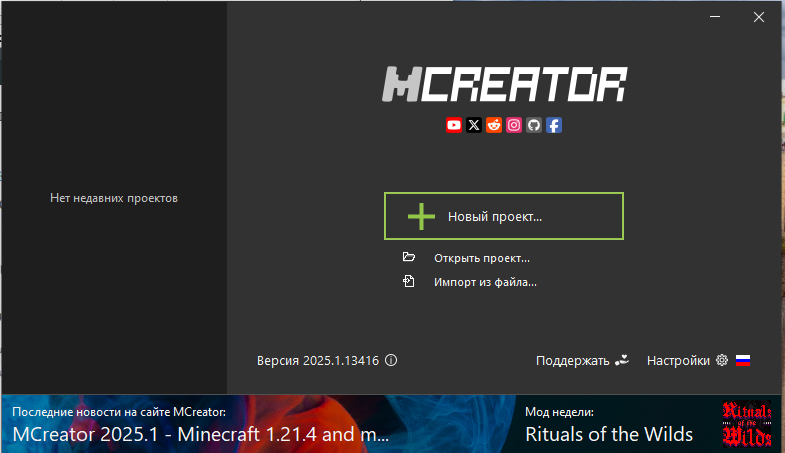Open the GitHub repository icon
This screenshot has height=453, width=785.
pyautogui.click(x=534, y=125)
